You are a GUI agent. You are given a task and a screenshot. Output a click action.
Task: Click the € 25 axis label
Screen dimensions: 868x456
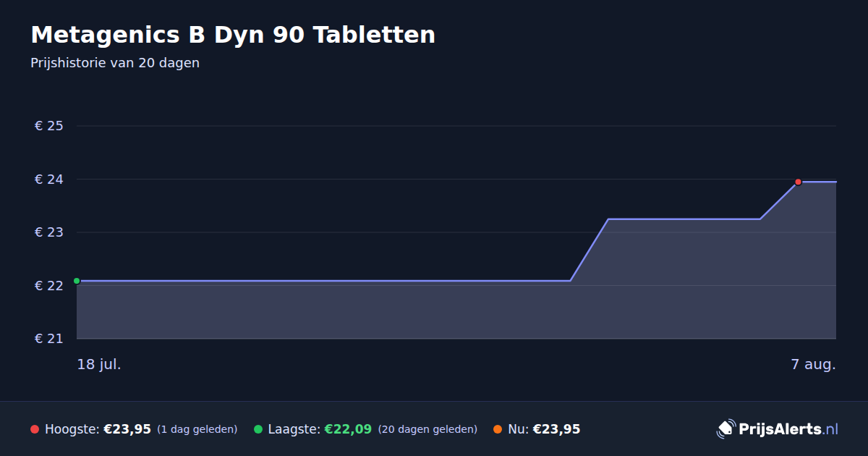[x=49, y=126]
